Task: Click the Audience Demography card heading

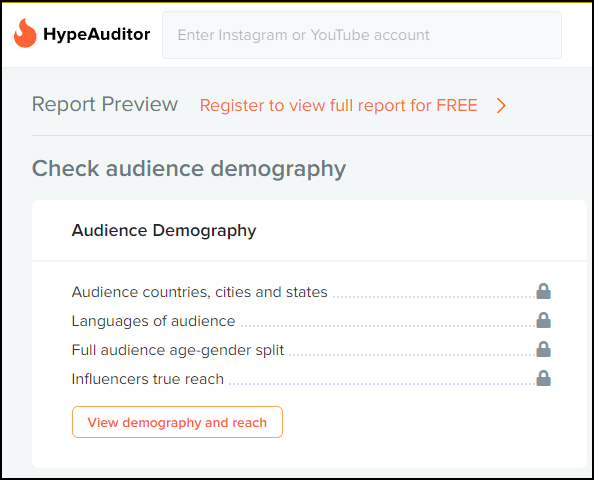Action: coord(164,231)
